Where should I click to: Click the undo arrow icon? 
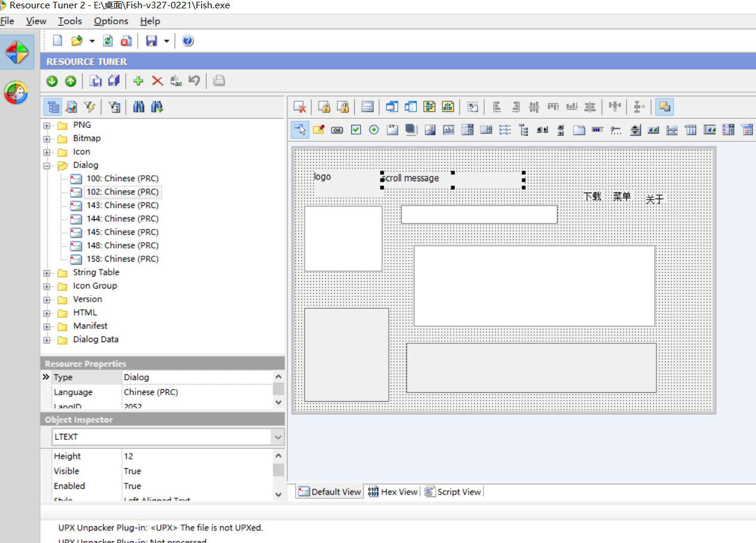click(x=194, y=80)
